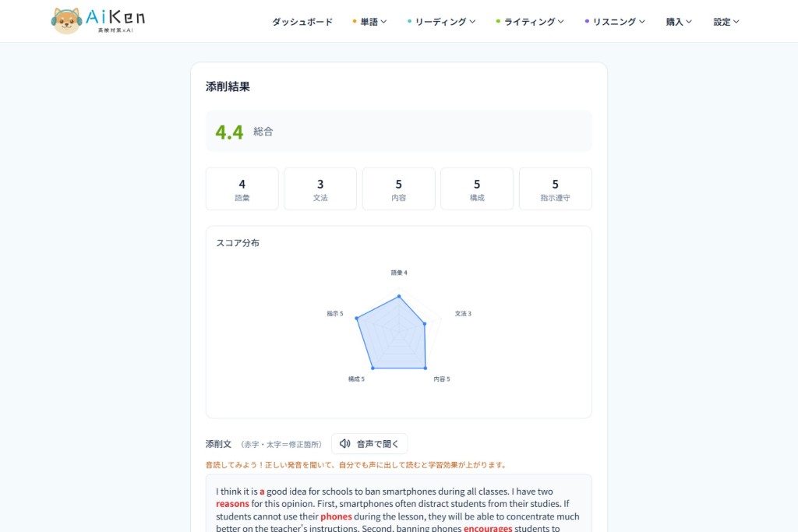798x532 pixels.
Task: Expand the リスニング menu
Action: coord(615,22)
